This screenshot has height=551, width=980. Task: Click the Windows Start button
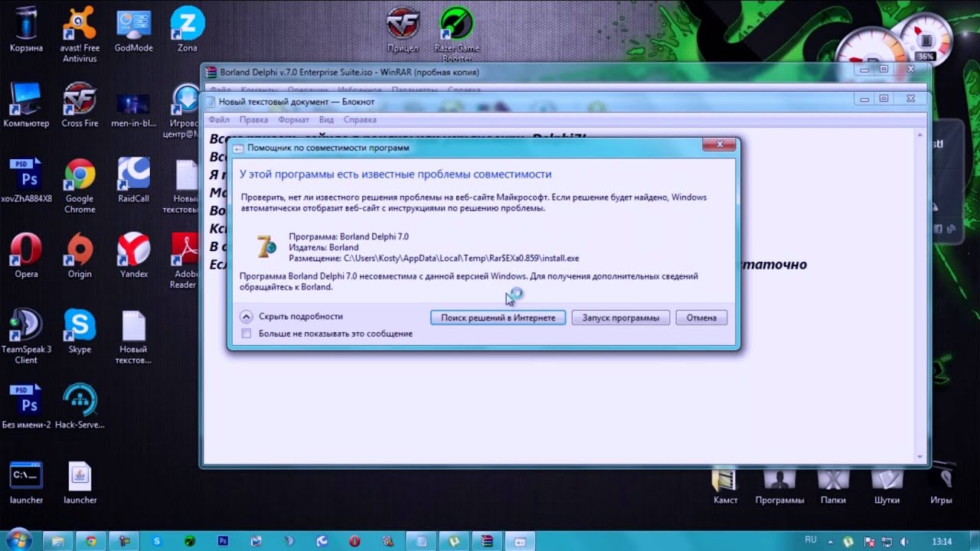(18, 540)
